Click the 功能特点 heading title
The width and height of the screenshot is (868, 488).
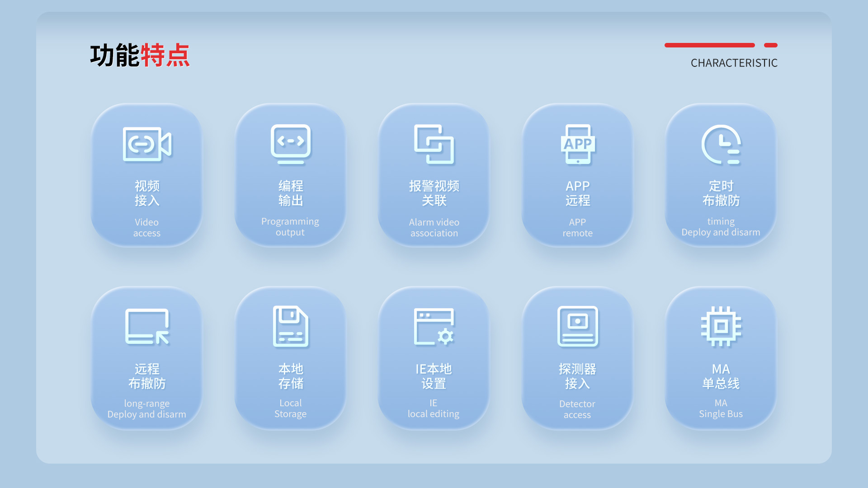pos(140,56)
